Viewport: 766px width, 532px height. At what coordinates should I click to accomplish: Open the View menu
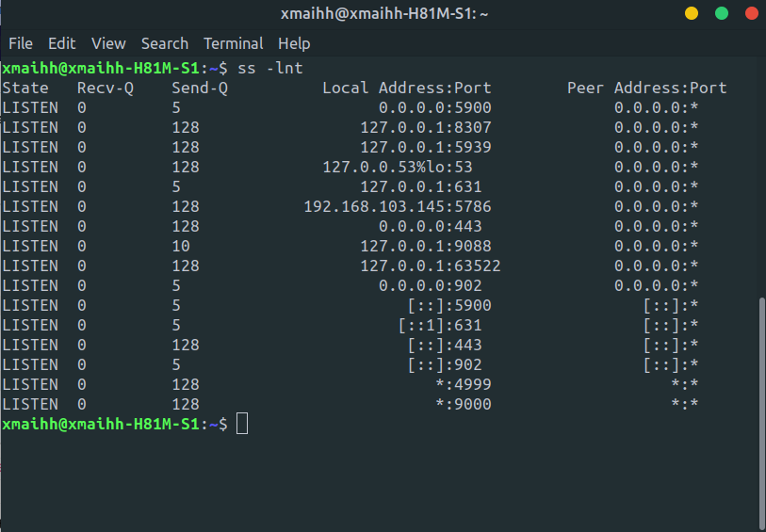tap(108, 43)
